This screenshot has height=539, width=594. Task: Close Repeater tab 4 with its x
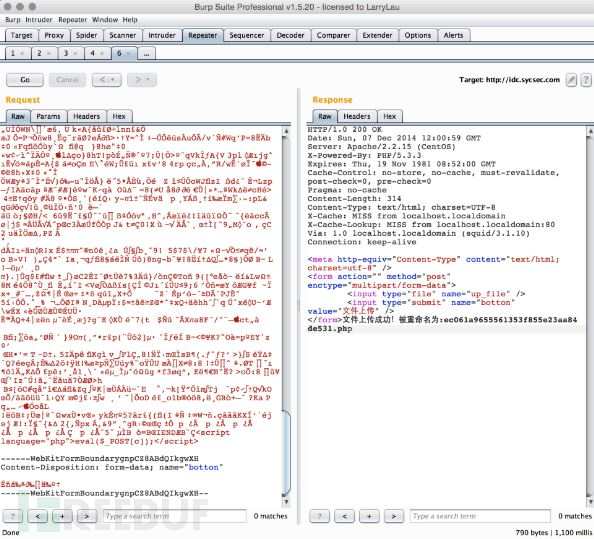(x=102, y=54)
